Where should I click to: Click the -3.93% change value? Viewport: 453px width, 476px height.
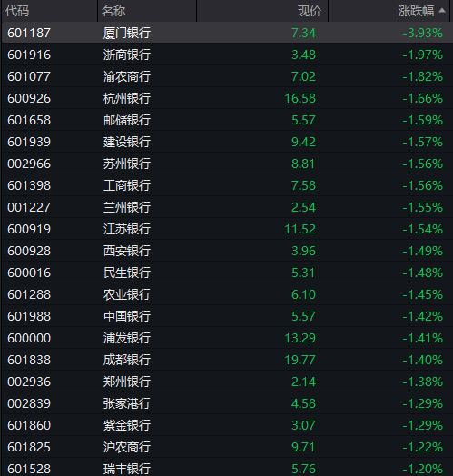click(423, 33)
